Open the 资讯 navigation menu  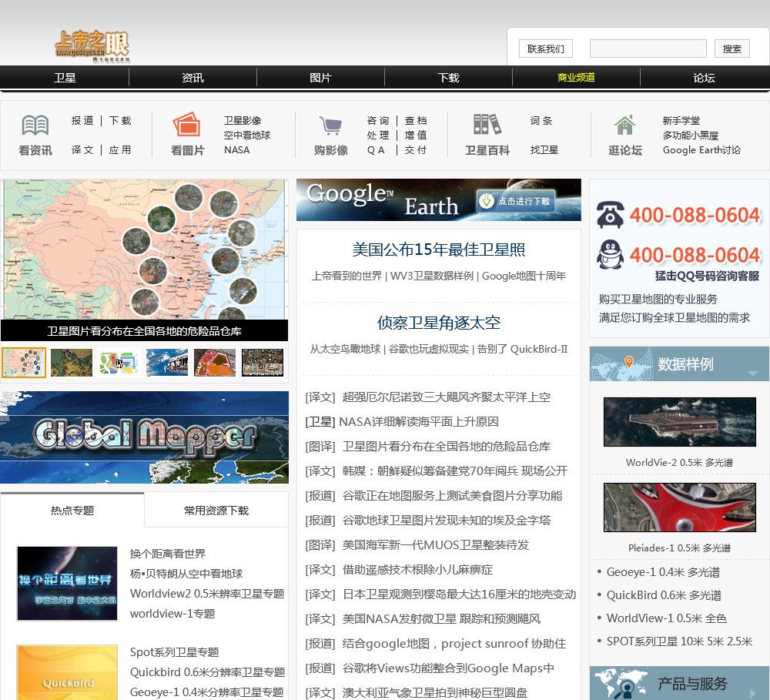[192, 78]
